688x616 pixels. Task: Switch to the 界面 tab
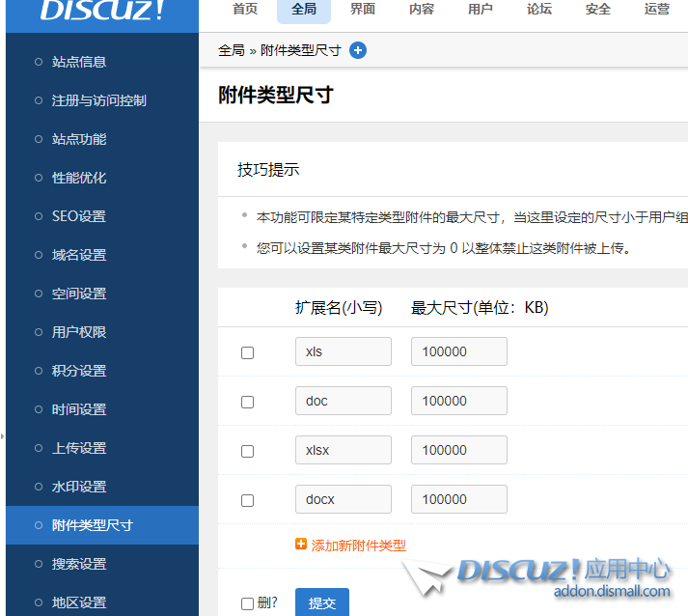pos(363,10)
